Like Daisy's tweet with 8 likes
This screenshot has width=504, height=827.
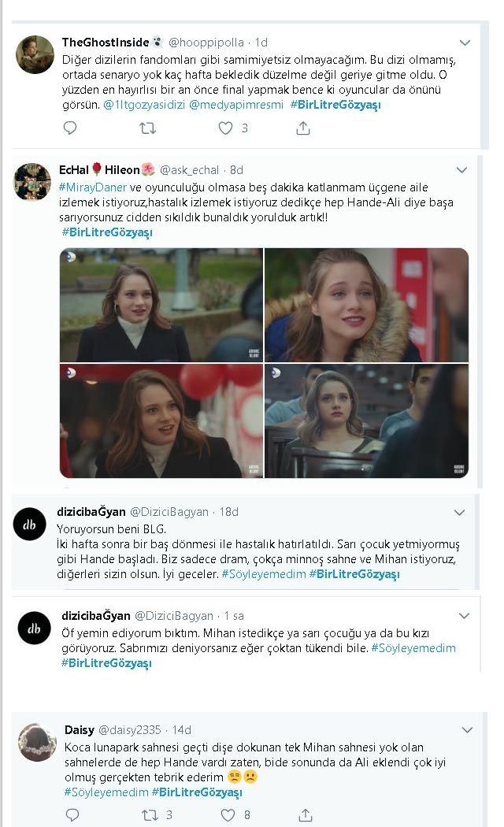tap(228, 815)
